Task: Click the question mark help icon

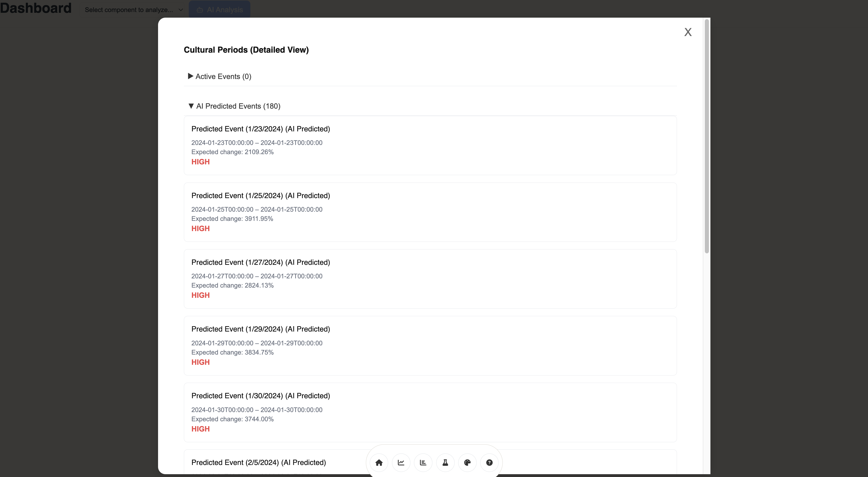Action: pos(489,462)
